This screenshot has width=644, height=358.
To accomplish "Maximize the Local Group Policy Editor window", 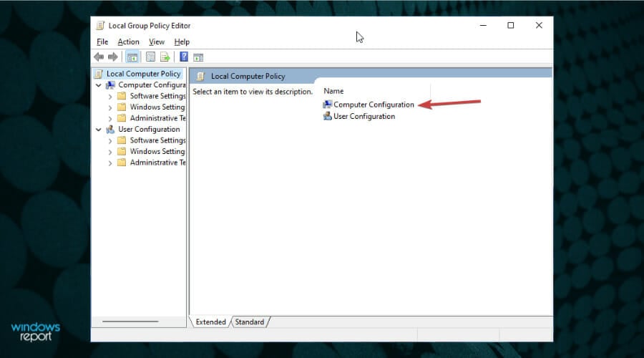I will (x=510, y=26).
